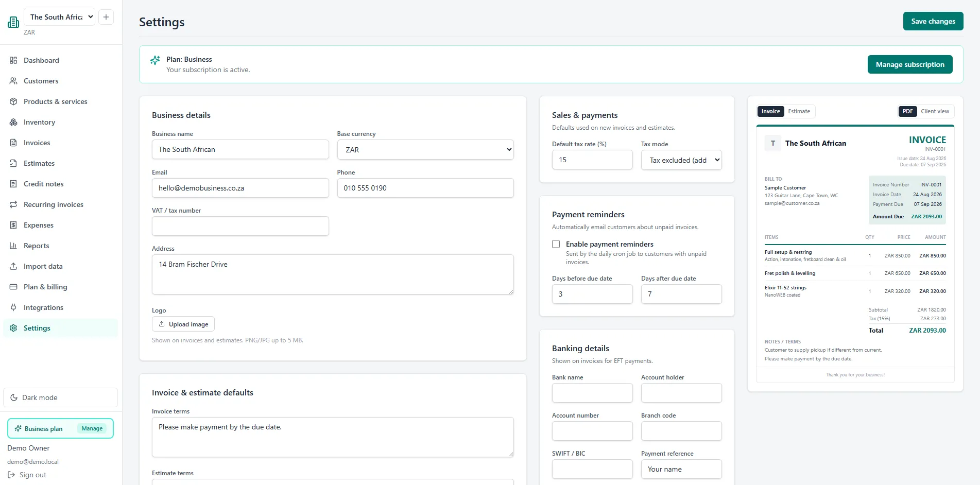Click the Recurring invoices repeat icon
This screenshot has width=980, height=485.
tap(13, 204)
